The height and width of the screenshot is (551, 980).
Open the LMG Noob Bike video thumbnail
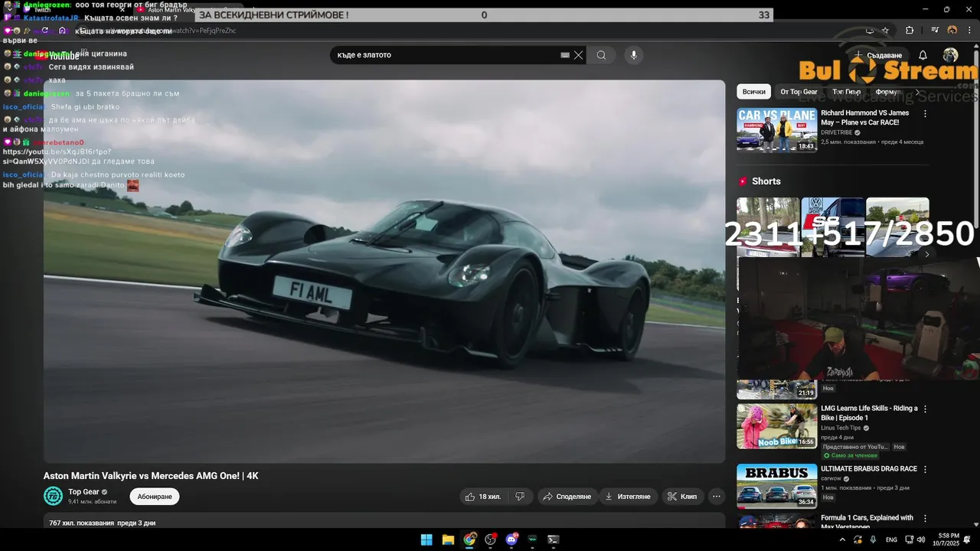pyautogui.click(x=776, y=426)
